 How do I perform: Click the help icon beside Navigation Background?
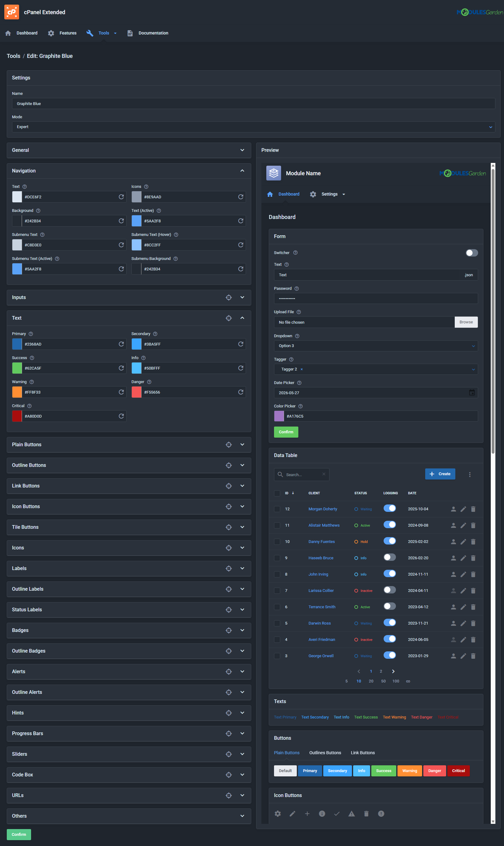pos(38,211)
